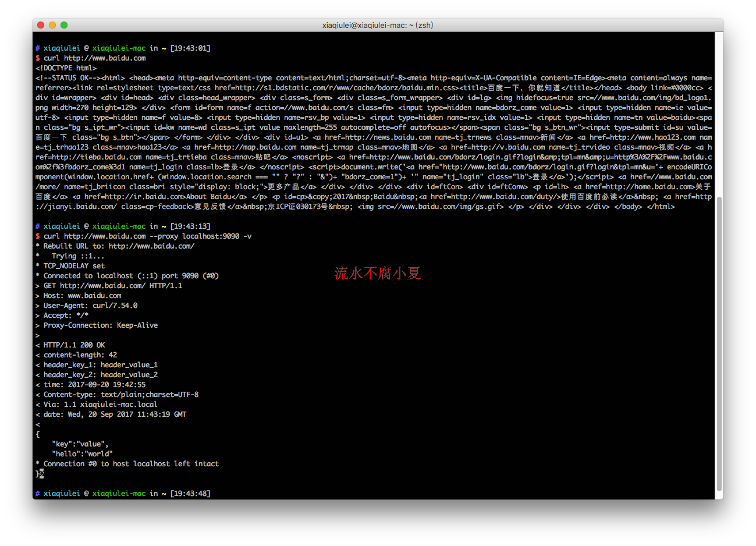This screenshot has width=756, height=546.
Task: Click the terminal vertical scrollbar
Action: point(720,343)
